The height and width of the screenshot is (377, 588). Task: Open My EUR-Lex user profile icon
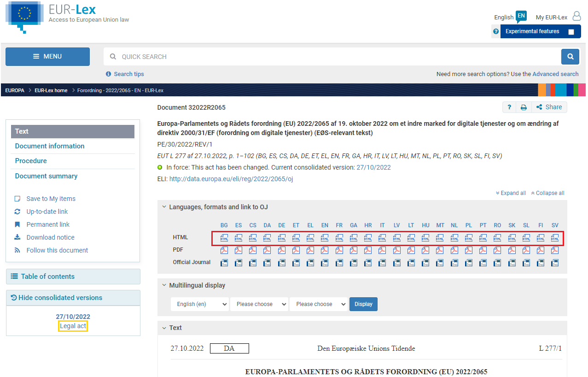tap(576, 17)
